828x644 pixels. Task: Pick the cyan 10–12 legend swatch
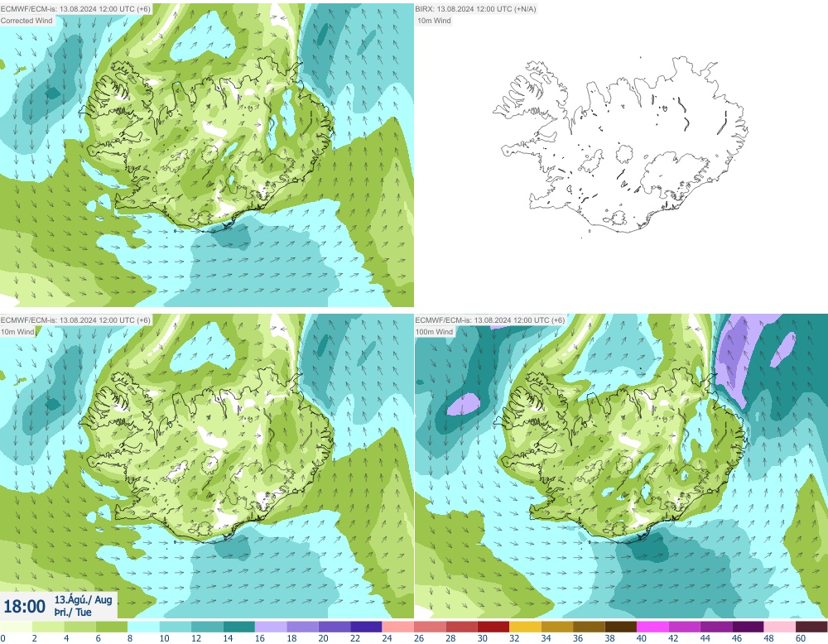(x=176, y=627)
